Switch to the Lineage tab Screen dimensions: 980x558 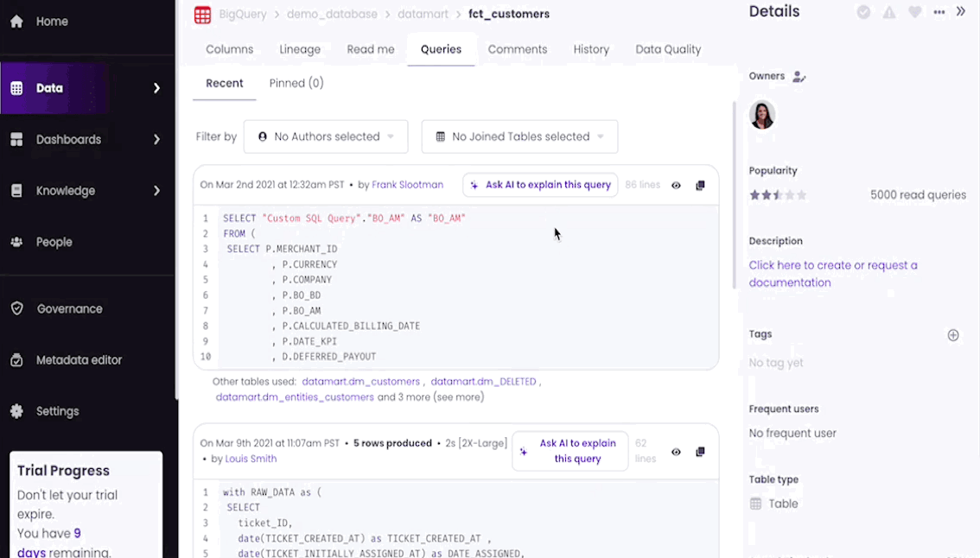(300, 49)
